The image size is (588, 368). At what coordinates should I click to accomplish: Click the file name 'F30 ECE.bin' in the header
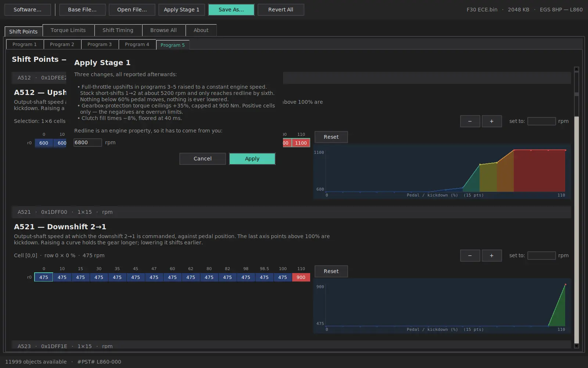[482, 10]
